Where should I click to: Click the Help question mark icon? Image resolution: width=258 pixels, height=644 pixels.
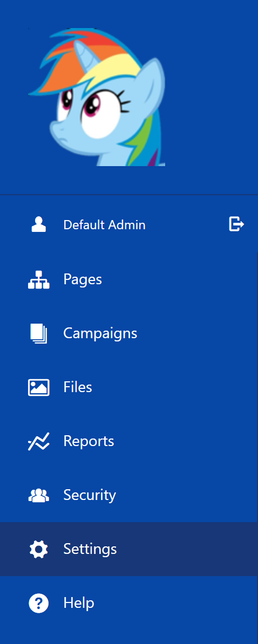point(39,603)
